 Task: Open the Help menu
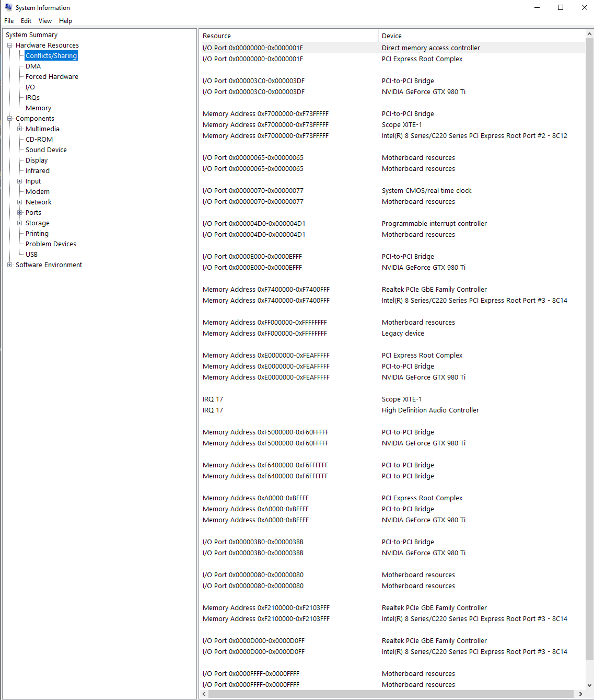pyautogui.click(x=65, y=21)
